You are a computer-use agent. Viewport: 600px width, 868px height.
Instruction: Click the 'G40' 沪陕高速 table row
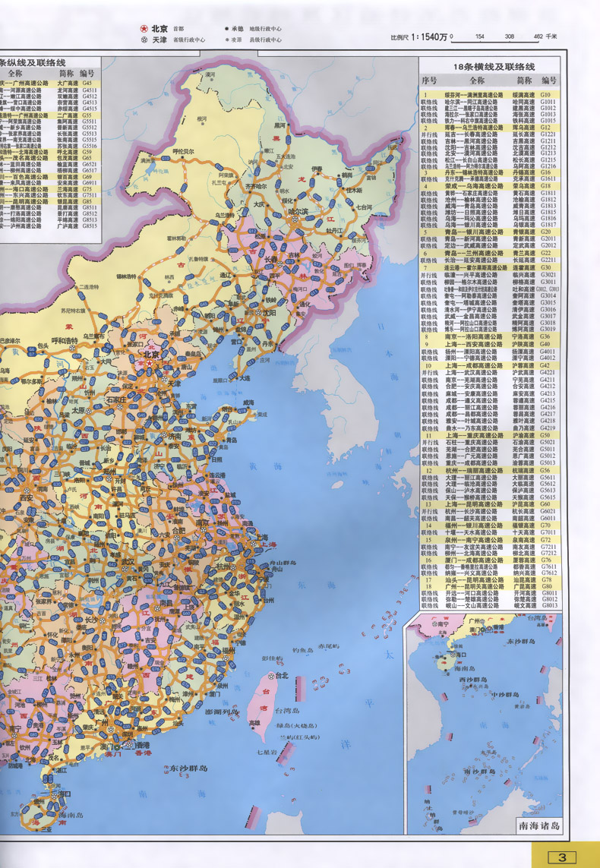click(x=489, y=344)
